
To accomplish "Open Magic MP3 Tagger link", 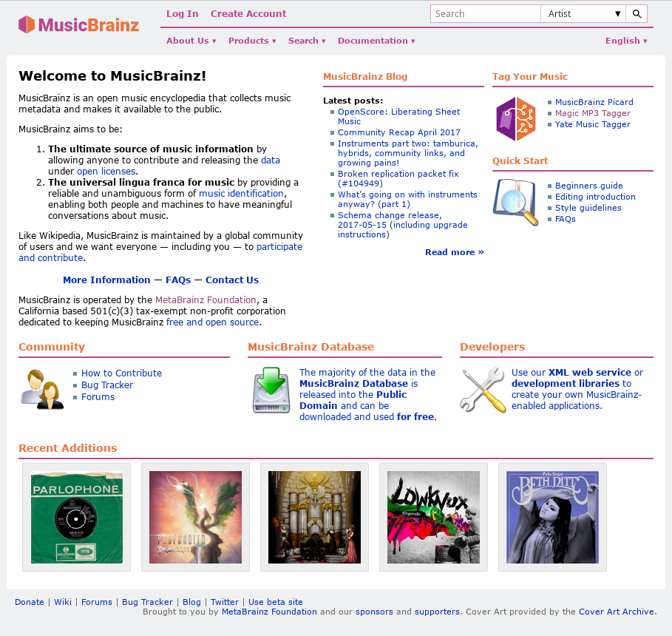I will tap(593, 113).
